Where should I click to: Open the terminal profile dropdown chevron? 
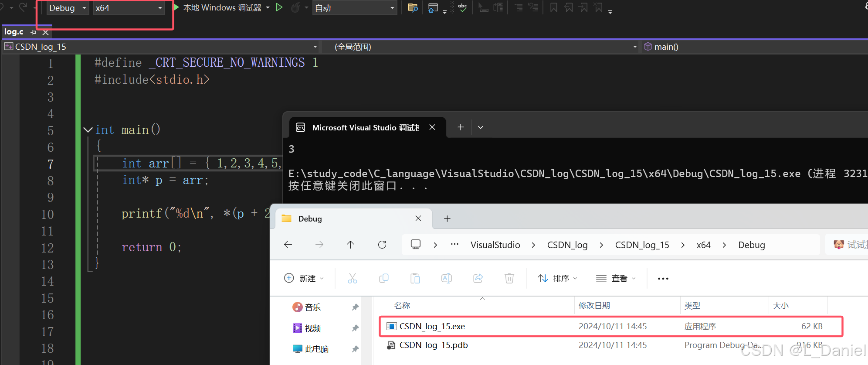pos(481,127)
